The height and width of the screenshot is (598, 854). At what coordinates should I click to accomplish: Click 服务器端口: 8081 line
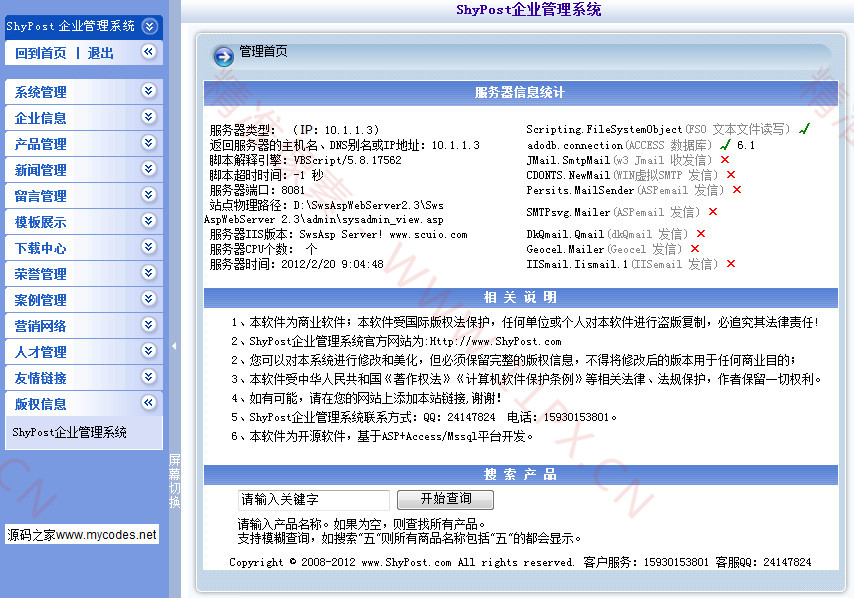[258, 190]
